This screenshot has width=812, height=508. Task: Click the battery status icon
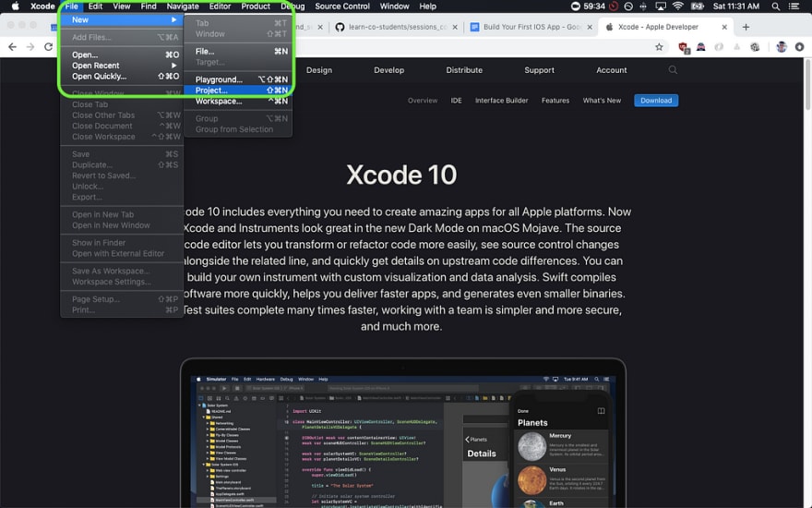(698, 6)
